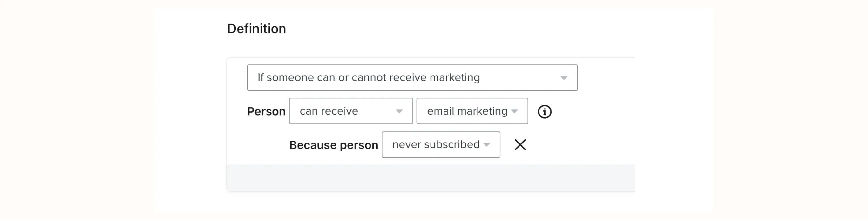Click the X to remove the never subscribed condition

[x=520, y=145]
